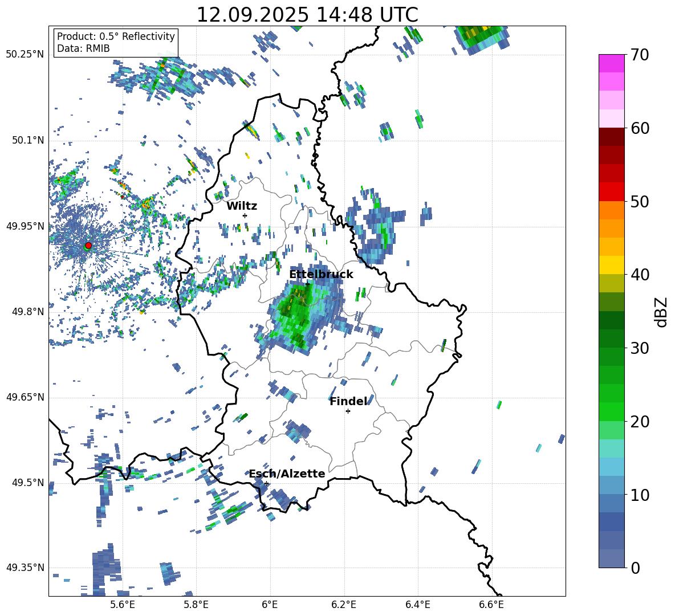The height and width of the screenshot is (616, 675).
Task: Click the 6.6°E longitude label
Action: 491,605
